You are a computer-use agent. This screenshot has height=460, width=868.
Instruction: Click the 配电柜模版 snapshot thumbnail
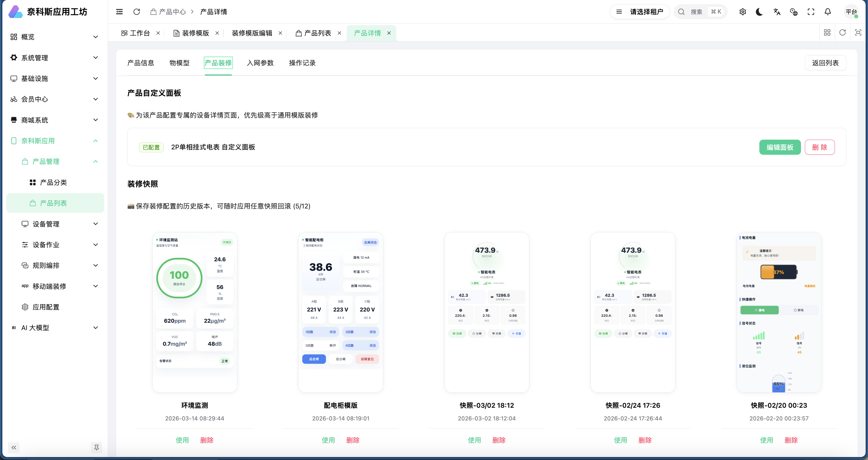(x=340, y=312)
